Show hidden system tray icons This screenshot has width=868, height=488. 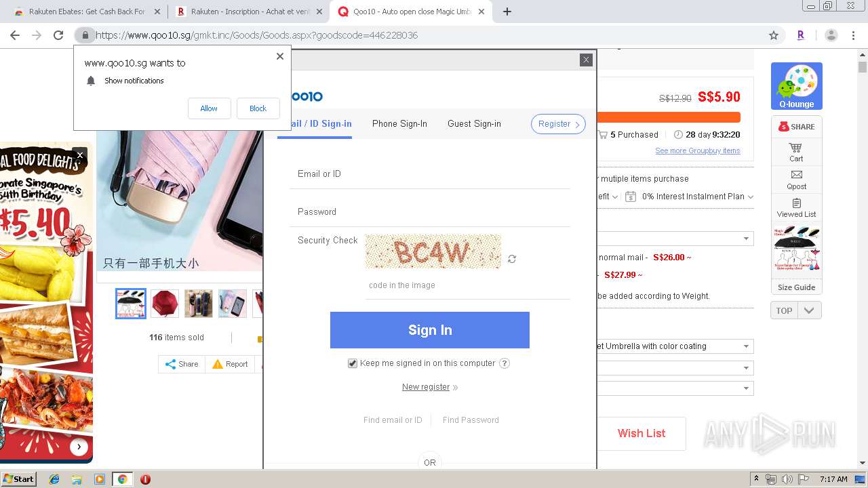pyautogui.click(x=756, y=479)
